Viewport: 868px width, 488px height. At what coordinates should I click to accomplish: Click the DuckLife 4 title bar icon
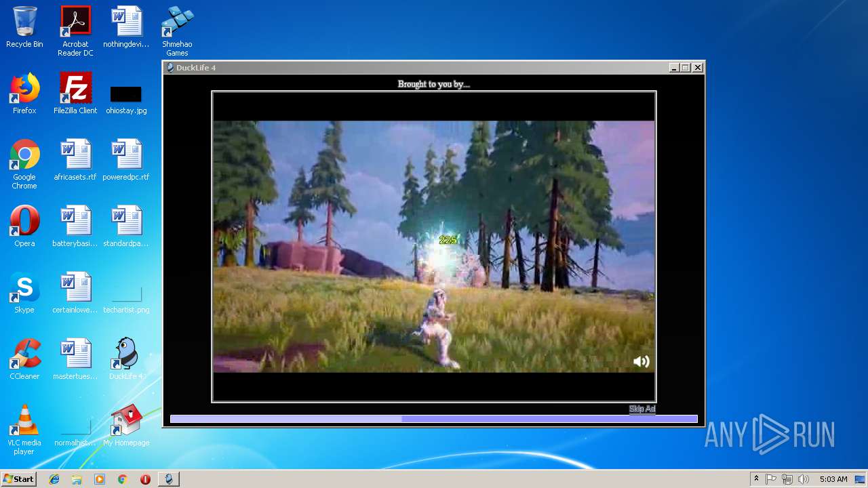tap(170, 68)
